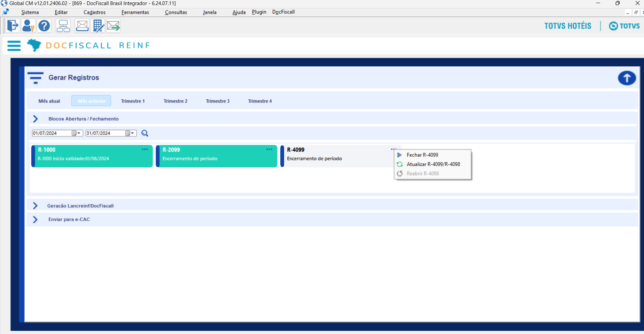The height and width of the screenshot is (334, 644).
Task: Switch to the Trimestre 1 tab
Action: (133, 101)
